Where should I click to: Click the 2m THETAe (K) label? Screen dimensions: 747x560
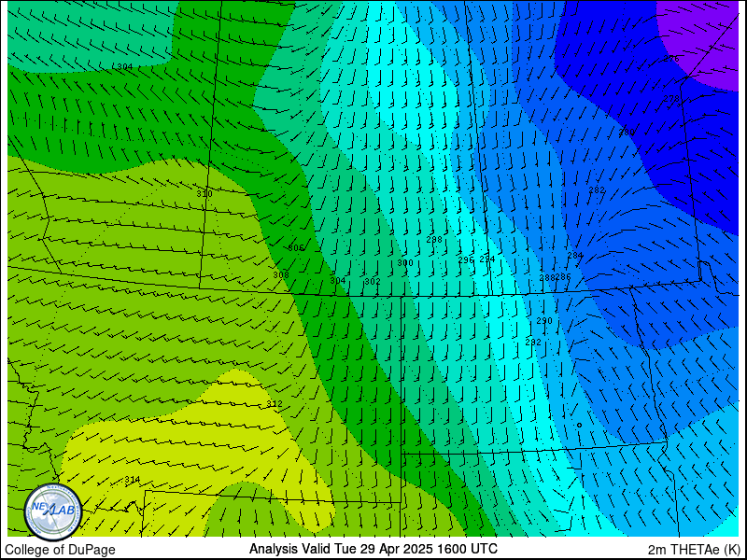coord(694,550)
